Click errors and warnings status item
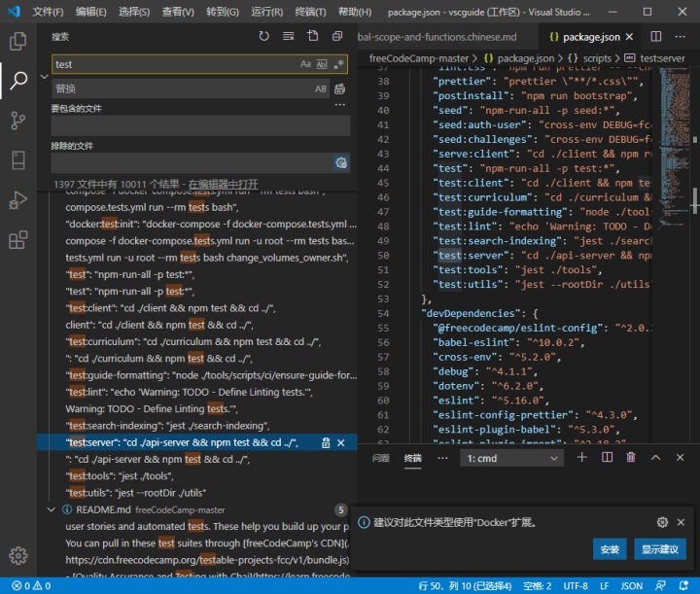 [31, 586]
